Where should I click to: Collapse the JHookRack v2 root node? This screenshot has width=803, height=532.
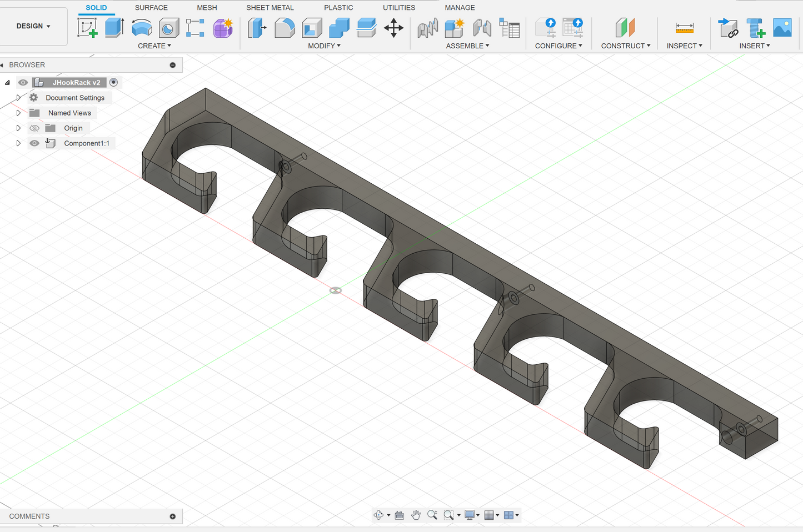7,83
